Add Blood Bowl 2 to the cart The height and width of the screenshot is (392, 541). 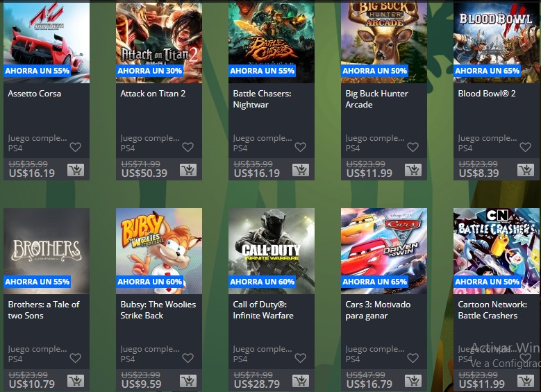click(x=526, y=170)
